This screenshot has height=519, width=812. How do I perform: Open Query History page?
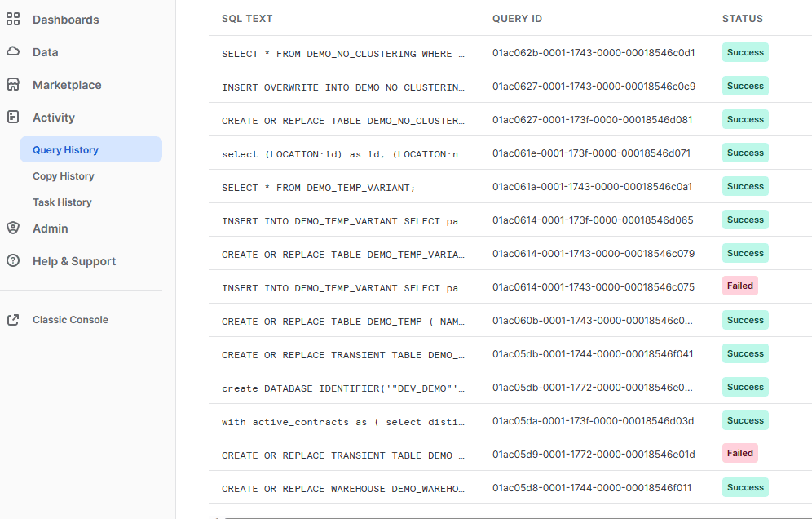[65, 150]
